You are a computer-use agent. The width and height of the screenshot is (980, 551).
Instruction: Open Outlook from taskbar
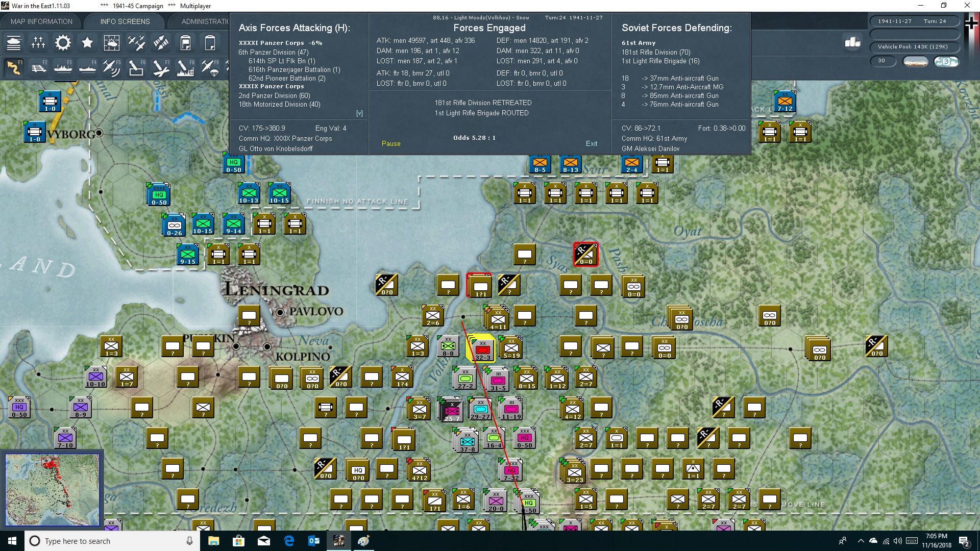tap(313, 541)
